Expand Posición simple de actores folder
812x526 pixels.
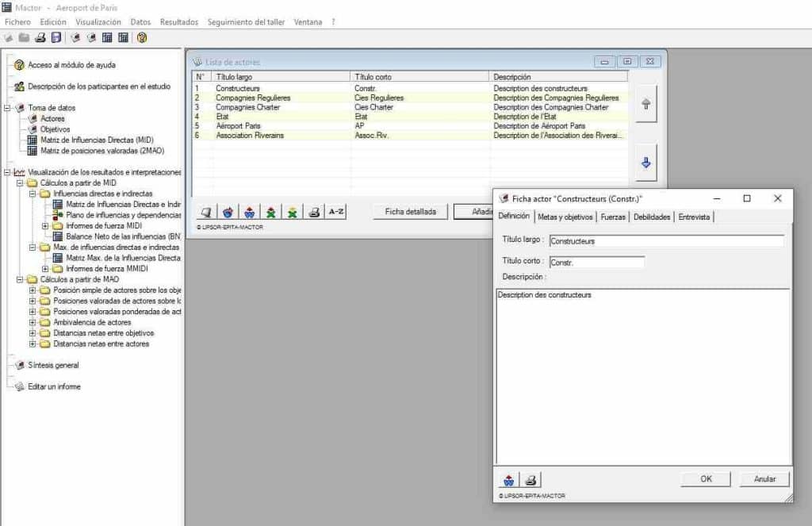32,290
